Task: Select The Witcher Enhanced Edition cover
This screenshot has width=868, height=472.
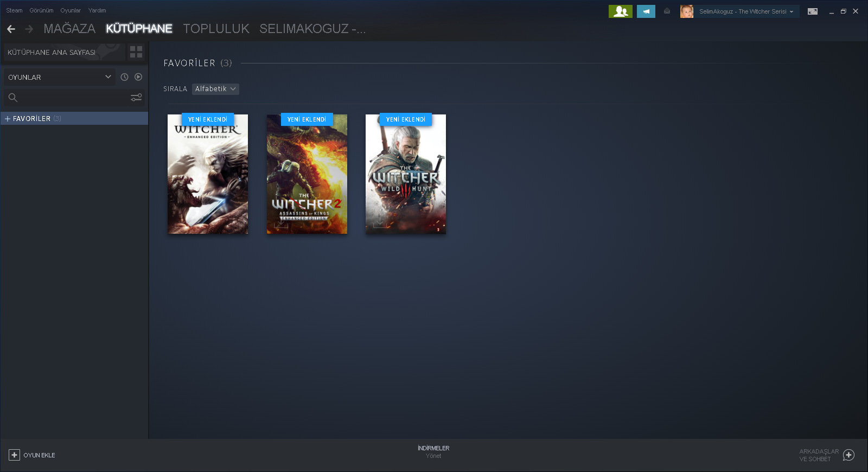Action: [x=208, y=174]
